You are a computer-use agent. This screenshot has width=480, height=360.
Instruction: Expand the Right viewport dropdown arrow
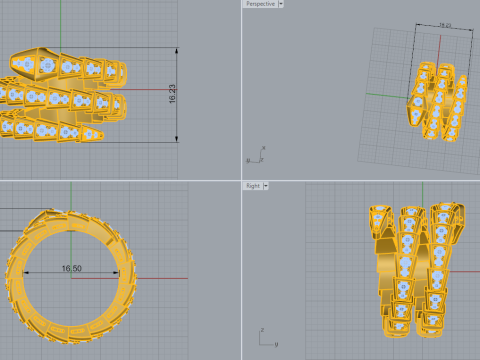[x=266, y=186]
